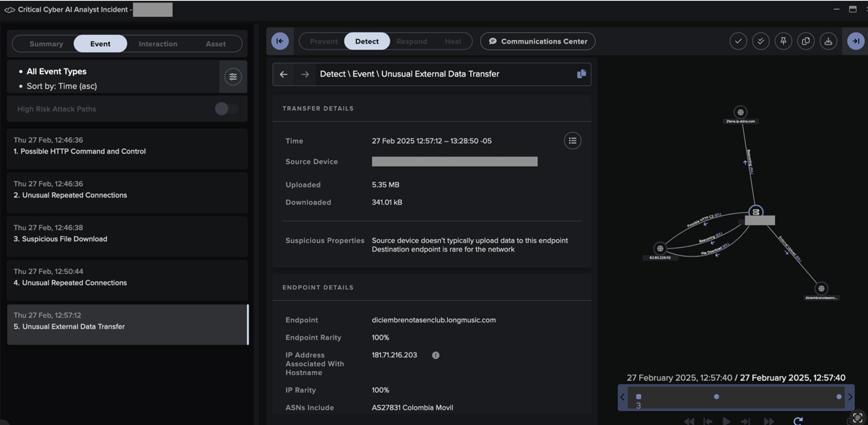Go forward with the breadcrumb right arrow
Image resolution: width=868 pixels, height=425 pixels.
click(x=305, y=74)
